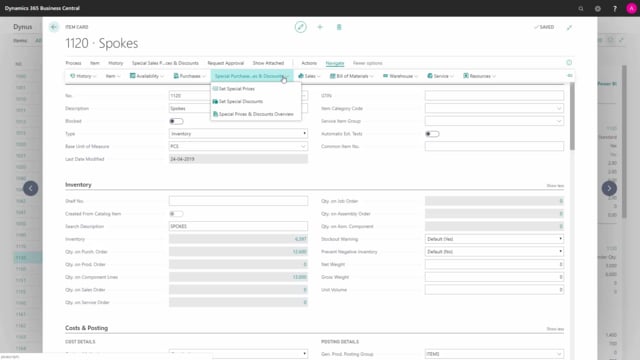Toggle the Automatic Ext. Texts switch
This screenshot has height=360, width=640.
click(x=432, y=134)
